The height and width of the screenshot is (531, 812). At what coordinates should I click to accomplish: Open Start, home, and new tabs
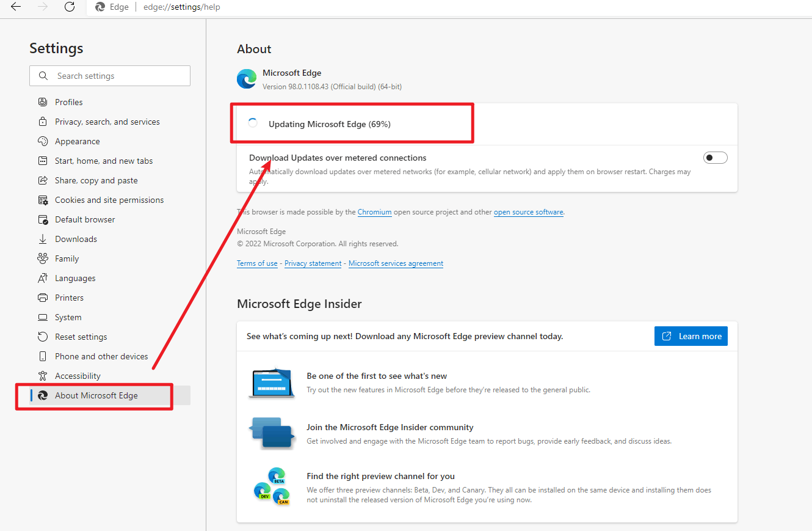click(104, 161)
